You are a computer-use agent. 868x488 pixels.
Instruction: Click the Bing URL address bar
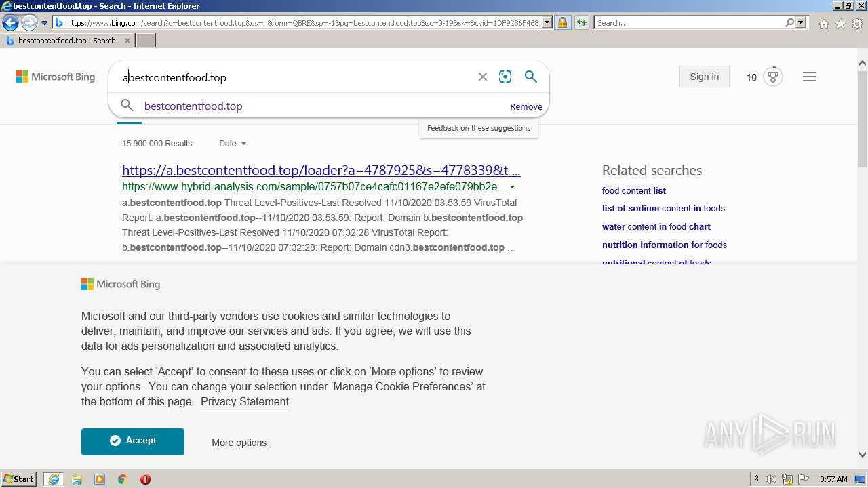[x=302, y=23]
